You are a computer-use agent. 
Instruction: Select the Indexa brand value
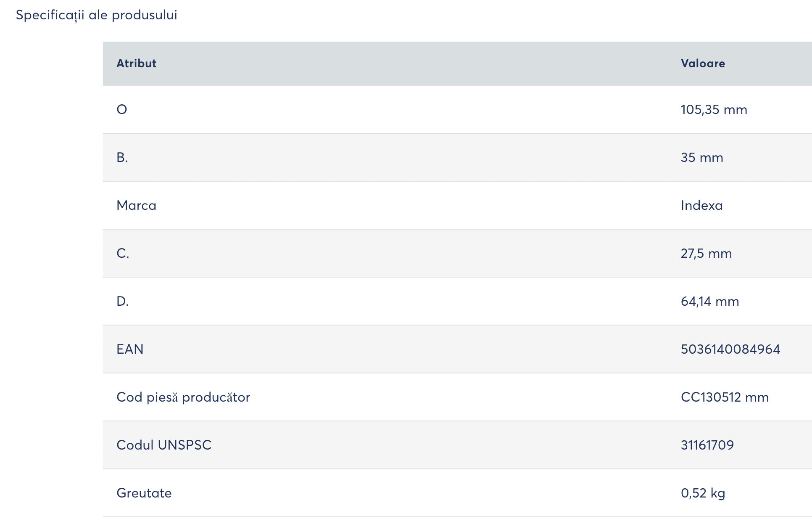pos(701,206)
